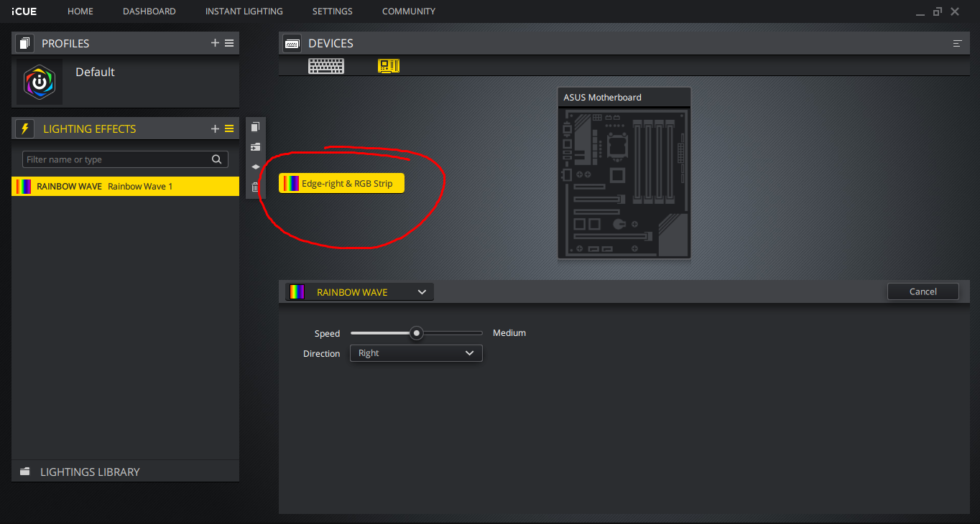Click the diamond-shaped icon in side toolbar
This screenshot has width=980, height=524.
(255, 167)
